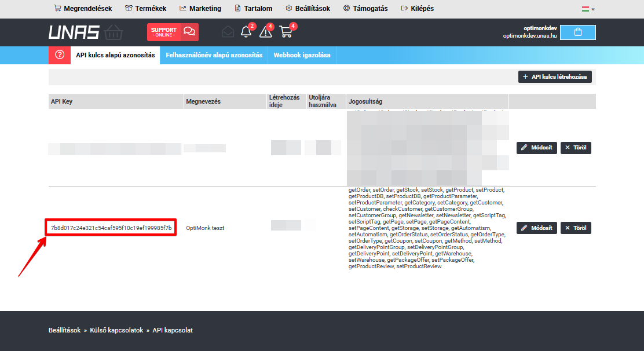Viewport: 644px width, 351px height.
Task: Open Support Online chat button
Action: coord(173,32)
